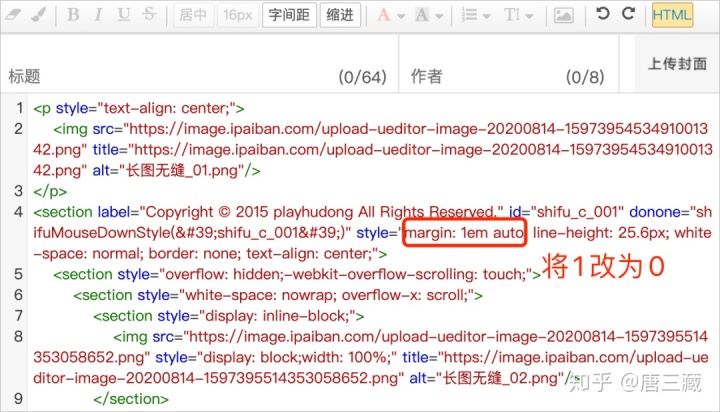Redo the last undone edit
Image resolution: width=720 pixels, height=412 pixels.
629,13
